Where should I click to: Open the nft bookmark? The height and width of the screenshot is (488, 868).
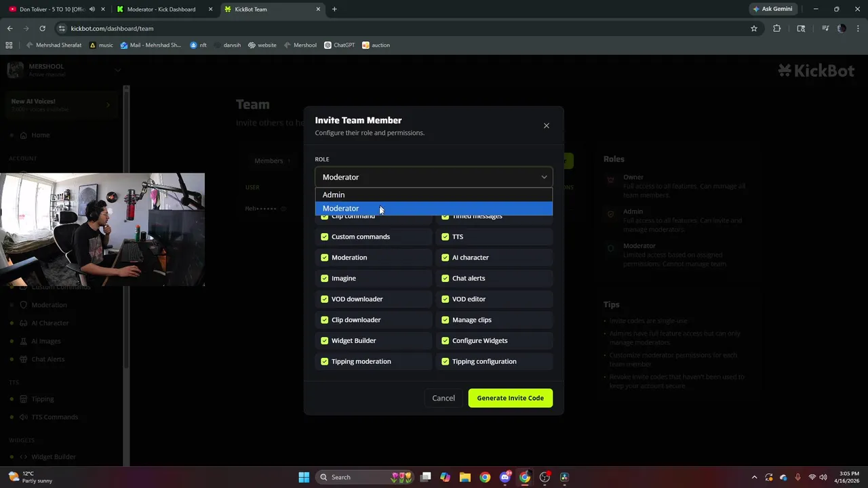click(x=198, y=45)
